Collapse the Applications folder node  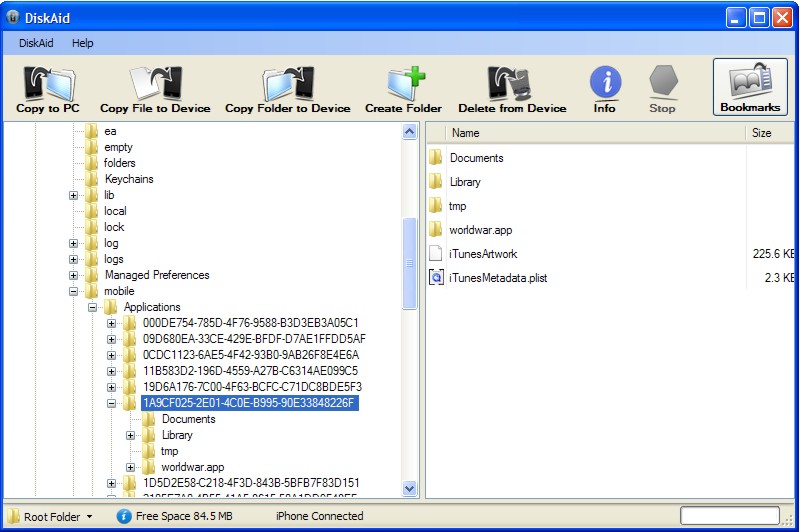[92, 307]
